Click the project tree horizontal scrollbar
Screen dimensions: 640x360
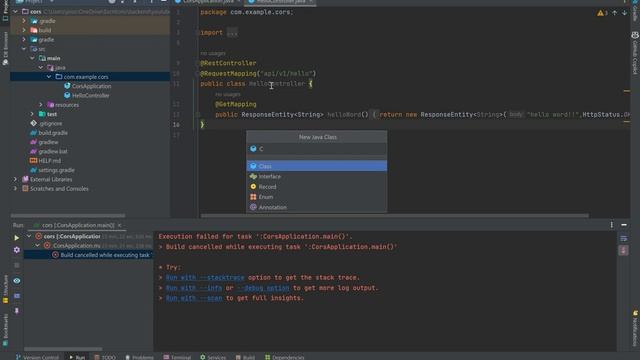coord(68,216)
